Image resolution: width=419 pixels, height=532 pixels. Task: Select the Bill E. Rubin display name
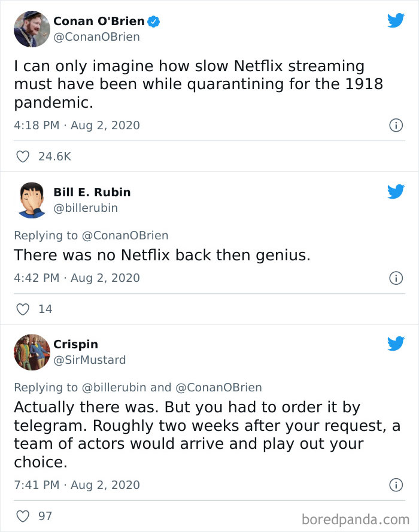[92, 192]
